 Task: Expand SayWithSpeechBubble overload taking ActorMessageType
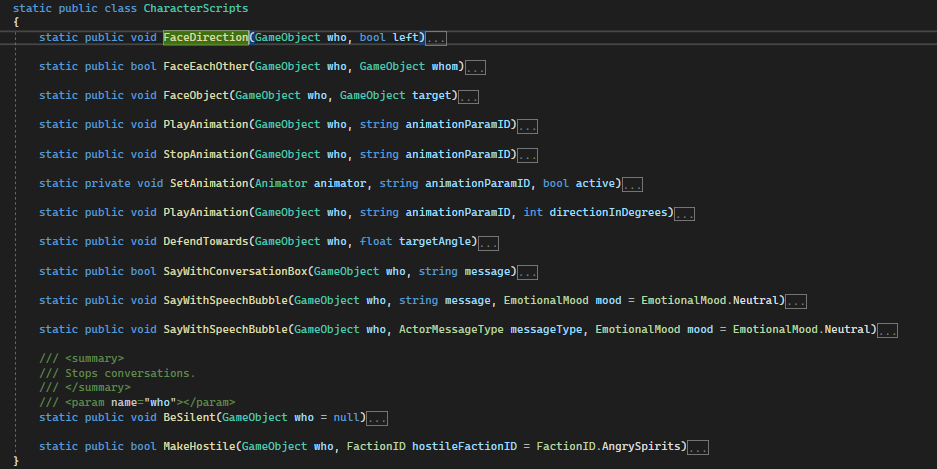[887, 331]
